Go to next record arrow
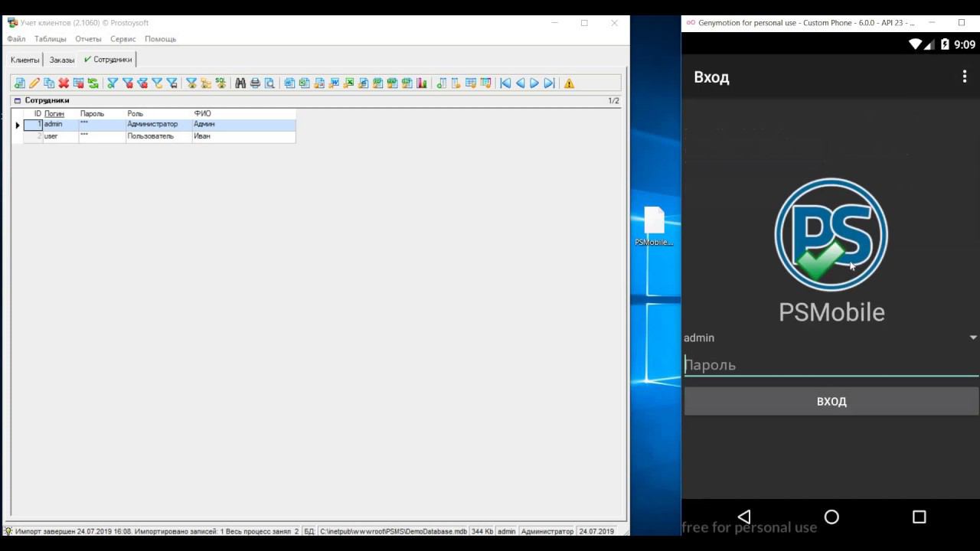 [x=534, y=83]
